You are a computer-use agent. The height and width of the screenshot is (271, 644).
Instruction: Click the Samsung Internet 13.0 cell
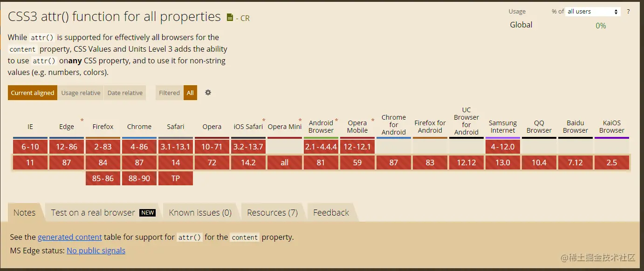[x=503, y=163]
